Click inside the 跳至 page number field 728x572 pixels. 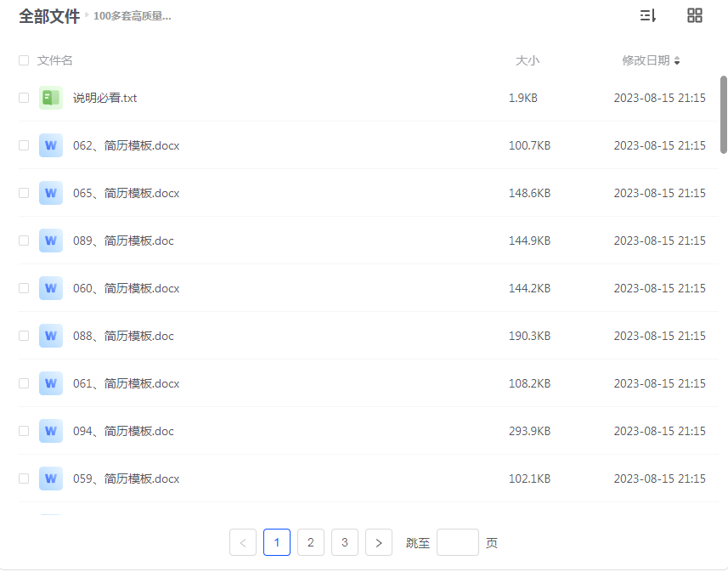(458, 542)
